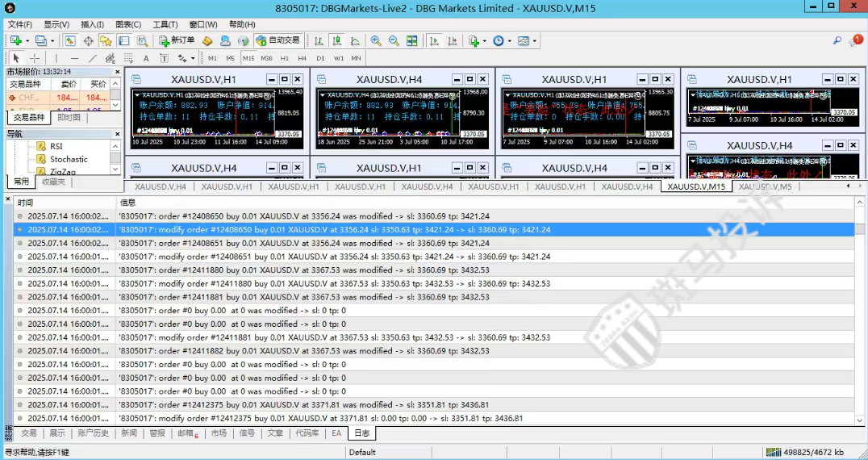Zoom in on the chart
Viewport: 868px width, 460px height.
tap(376, 40)
